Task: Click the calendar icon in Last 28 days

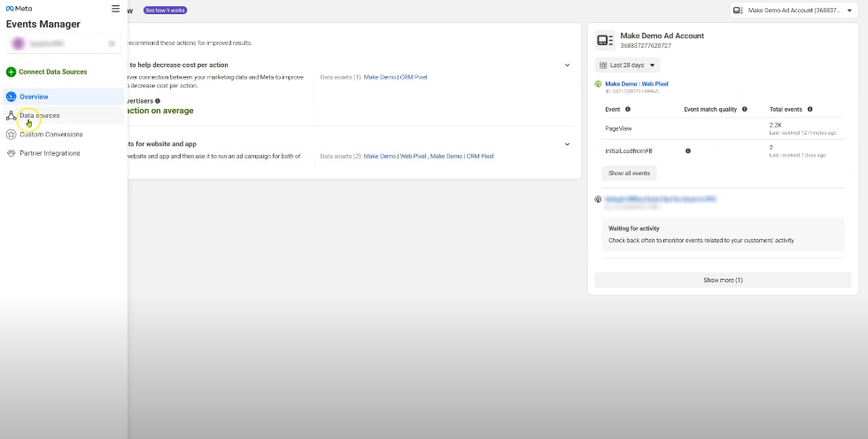Action: pyautogui.click(x=603, y=65)
